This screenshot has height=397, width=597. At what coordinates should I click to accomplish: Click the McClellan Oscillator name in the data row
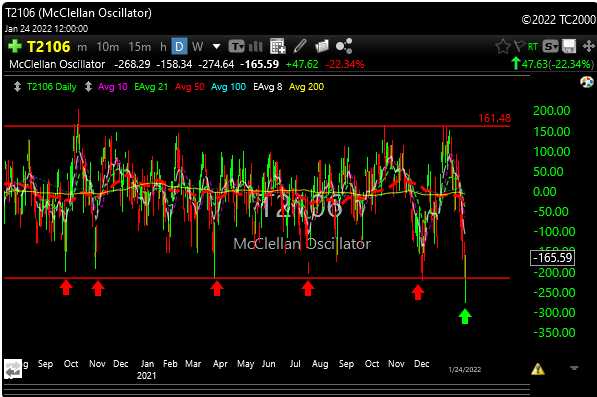(57, 64)
